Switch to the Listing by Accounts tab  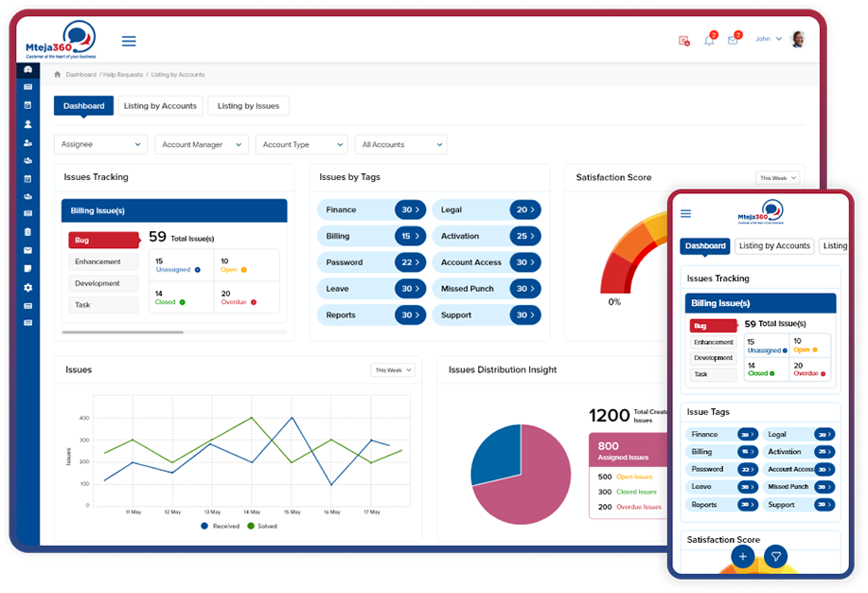point(160,106)
